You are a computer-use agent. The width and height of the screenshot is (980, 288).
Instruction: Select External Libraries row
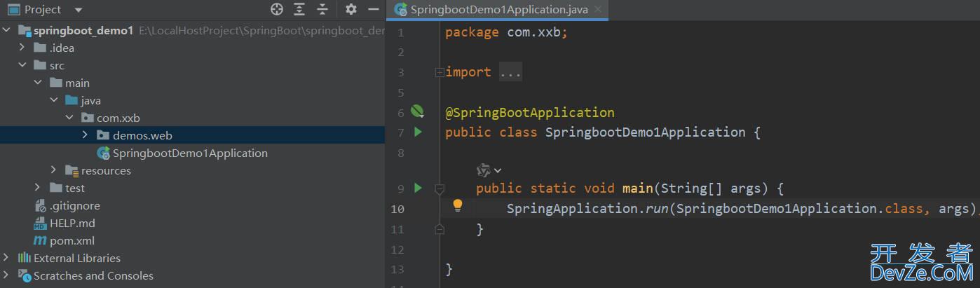(192, 258)
